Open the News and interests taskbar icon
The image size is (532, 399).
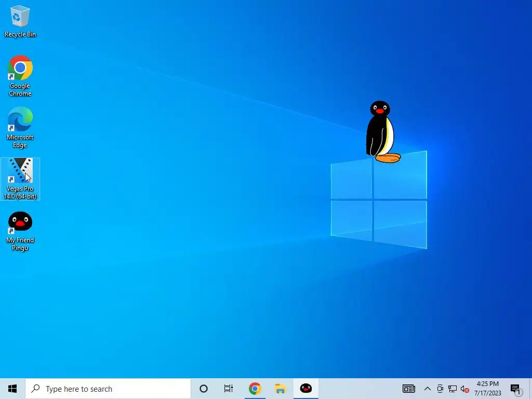408,389
